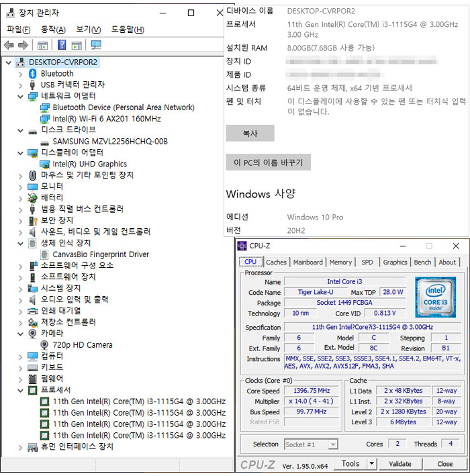Switch to the Memory tab in CPU-Z
Screen dimensions: 470x476
[x=340, y=262]
